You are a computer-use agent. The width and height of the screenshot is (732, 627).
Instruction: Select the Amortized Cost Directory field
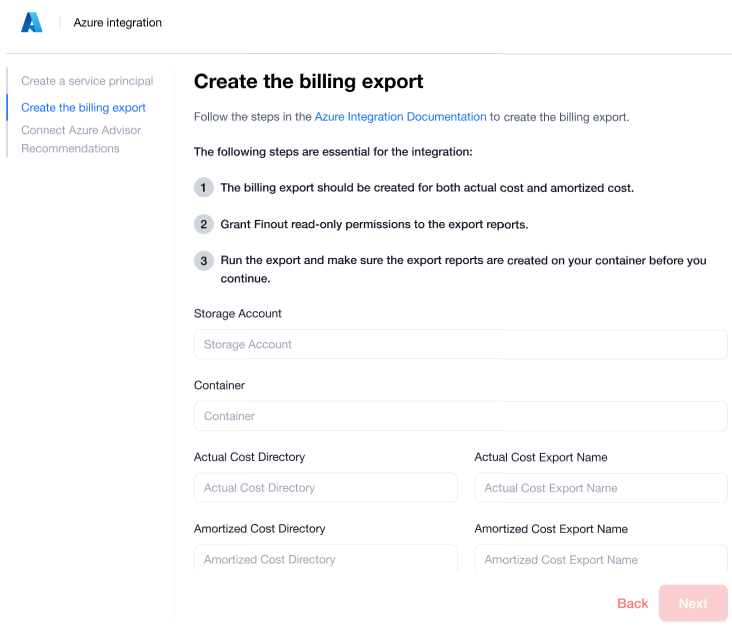pos(325,559)
